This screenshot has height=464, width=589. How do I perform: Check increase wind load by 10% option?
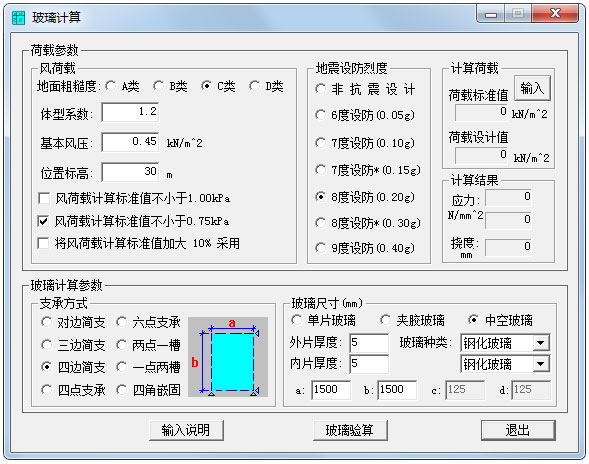139,243
